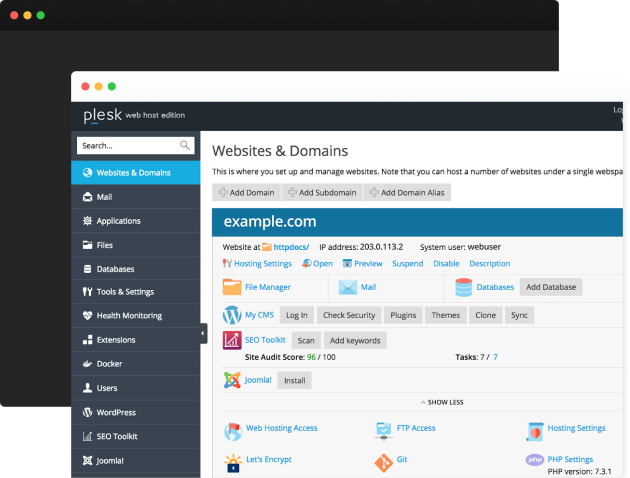Image resolution: width=630 pixels, height=478 pixels.
Task: Click the Disable link
Action: [446, 264]
